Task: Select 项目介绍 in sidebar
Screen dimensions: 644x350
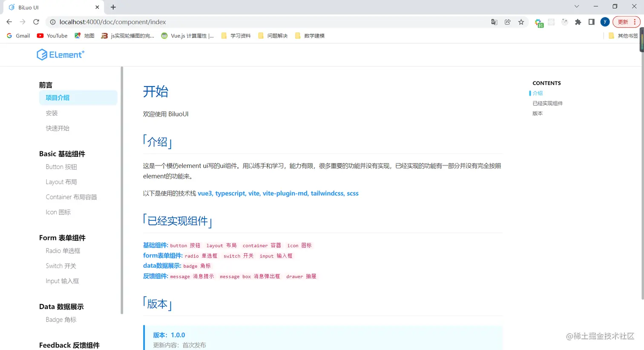Action: pos(78,98)
